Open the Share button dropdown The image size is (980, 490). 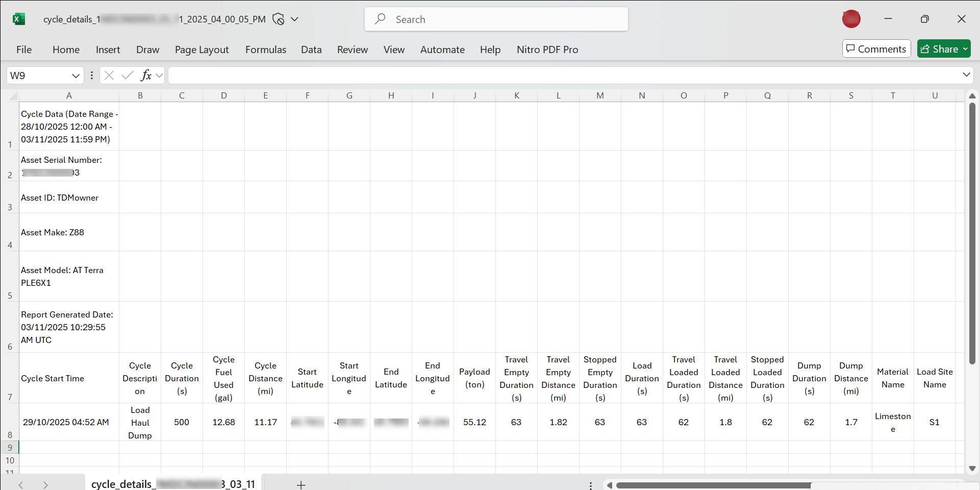(965, 49)
